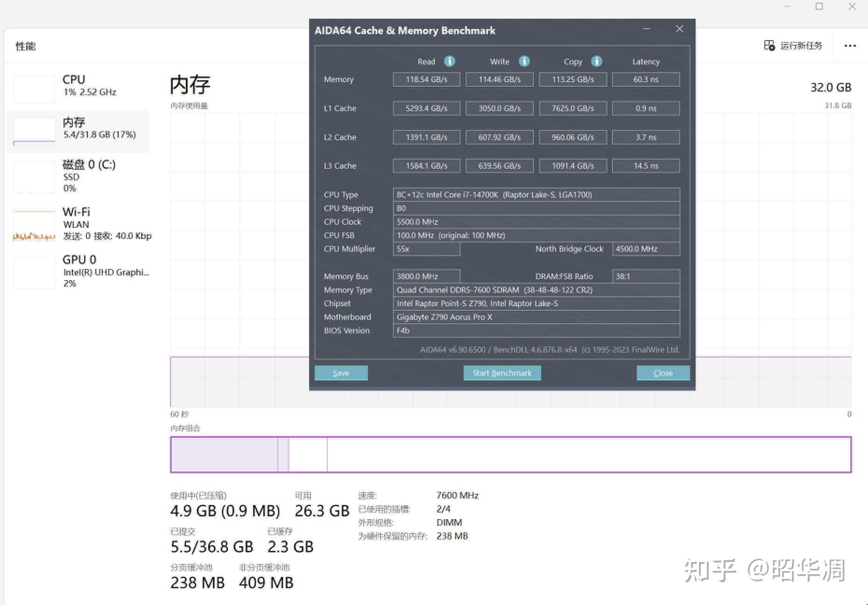Viewport: 868px width, 605px height.
Task: Click the CPU usage mini graph thumbnail
Action: click(34, 89)
